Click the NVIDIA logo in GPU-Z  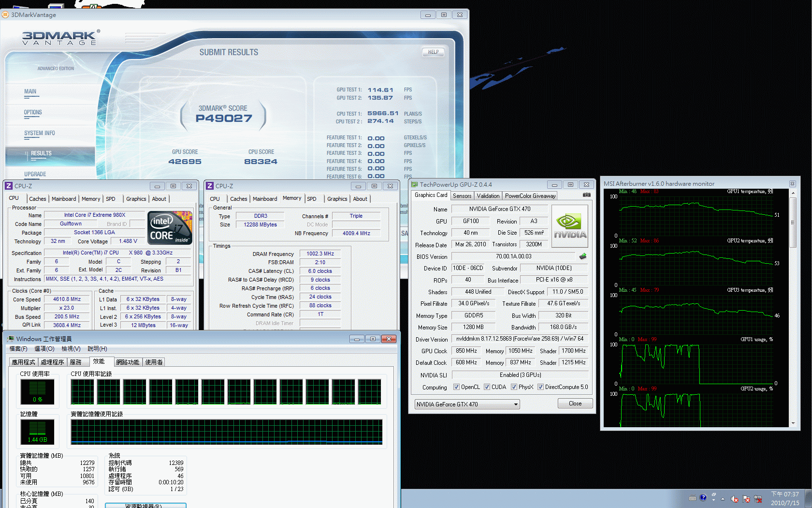(x=570, y=226)
